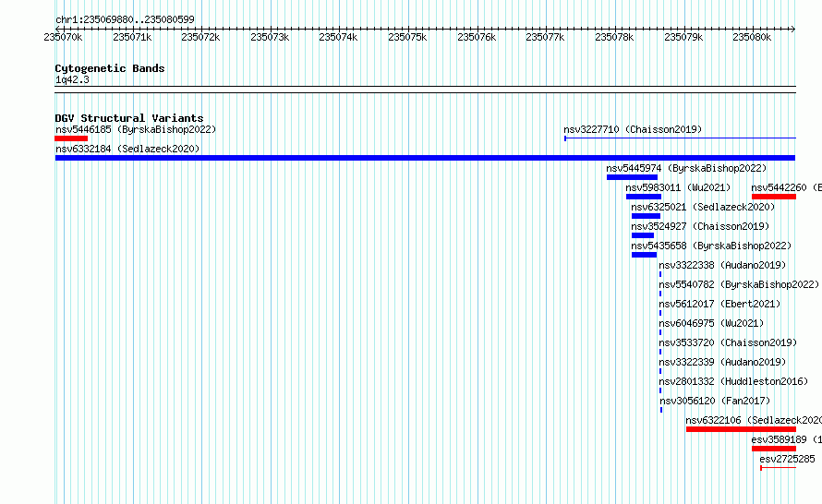Click the blue bar under nsv6325021
Image resolution: width=822 pixels, height=504 pixels.
[x=646, y=216]
